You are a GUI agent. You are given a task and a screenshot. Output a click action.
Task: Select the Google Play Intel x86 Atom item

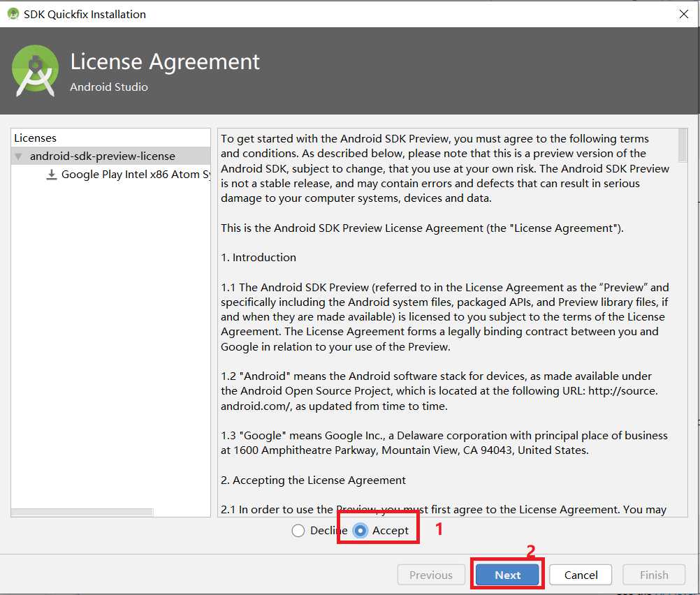coord(136,175)
